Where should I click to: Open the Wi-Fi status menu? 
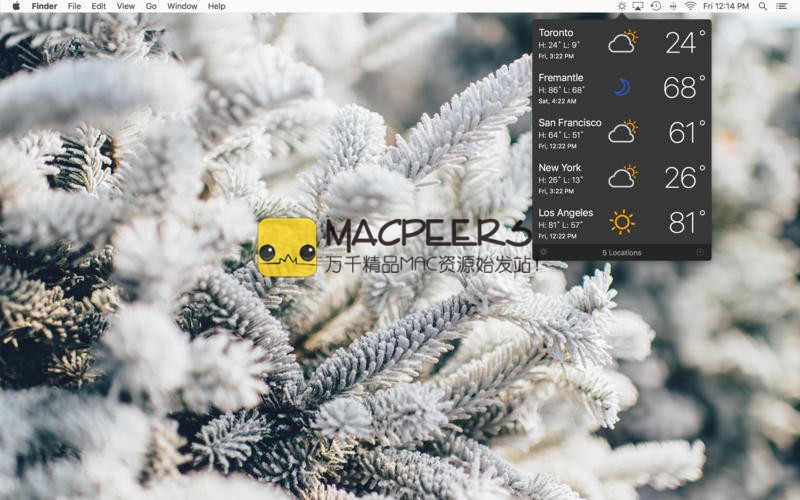click(690, 6)
